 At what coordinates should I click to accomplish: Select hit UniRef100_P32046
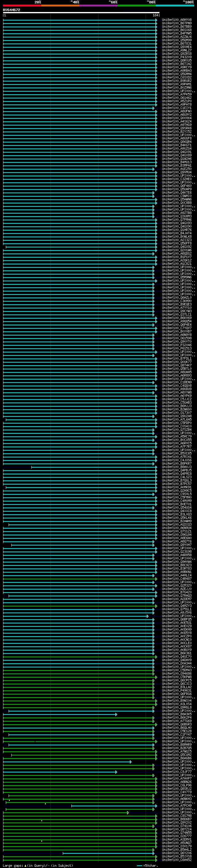click(x=176, y=345)
